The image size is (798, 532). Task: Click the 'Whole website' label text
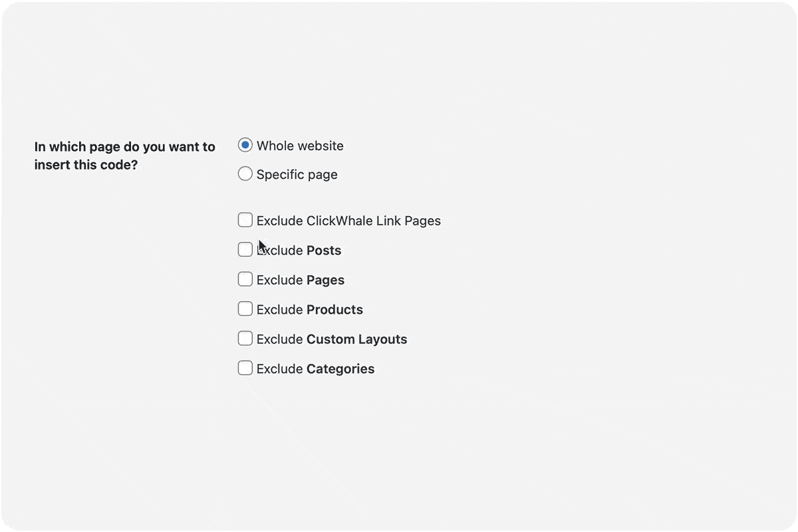click(x=300, y=146)
